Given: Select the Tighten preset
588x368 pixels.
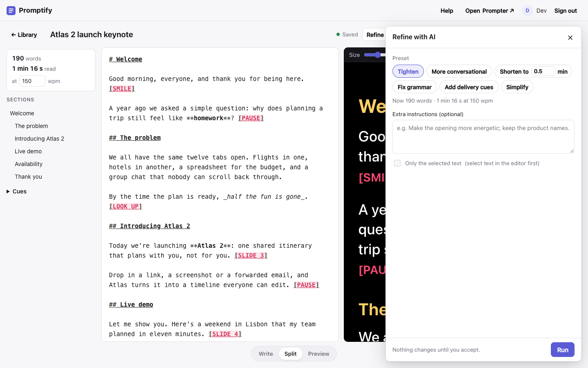Looking at the screenshot, I should pos(408,72).
